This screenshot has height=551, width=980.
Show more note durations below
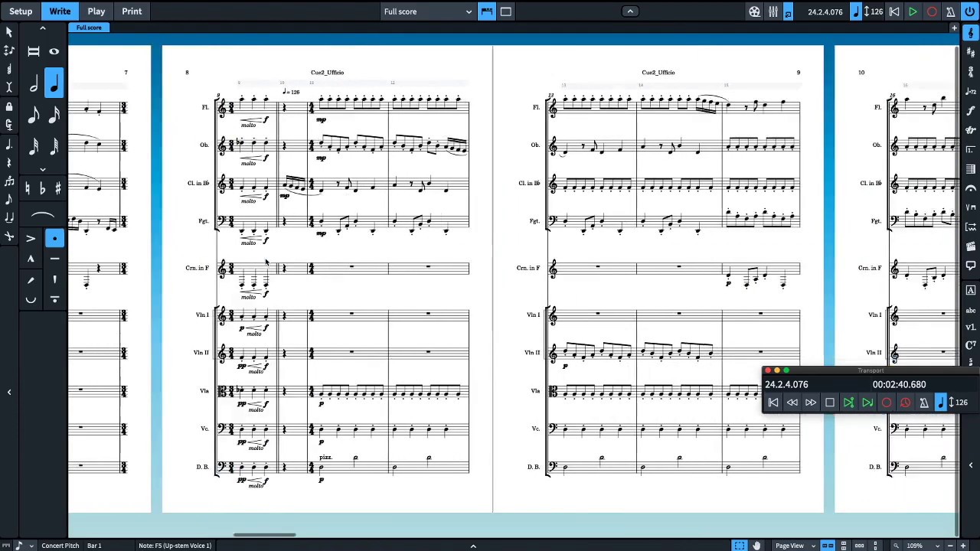(43, 169)
